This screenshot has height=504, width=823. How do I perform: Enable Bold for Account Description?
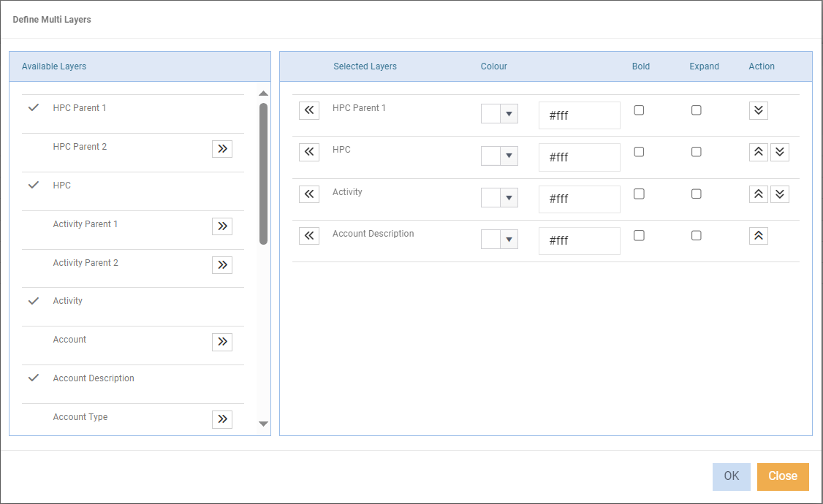(639, 235)
